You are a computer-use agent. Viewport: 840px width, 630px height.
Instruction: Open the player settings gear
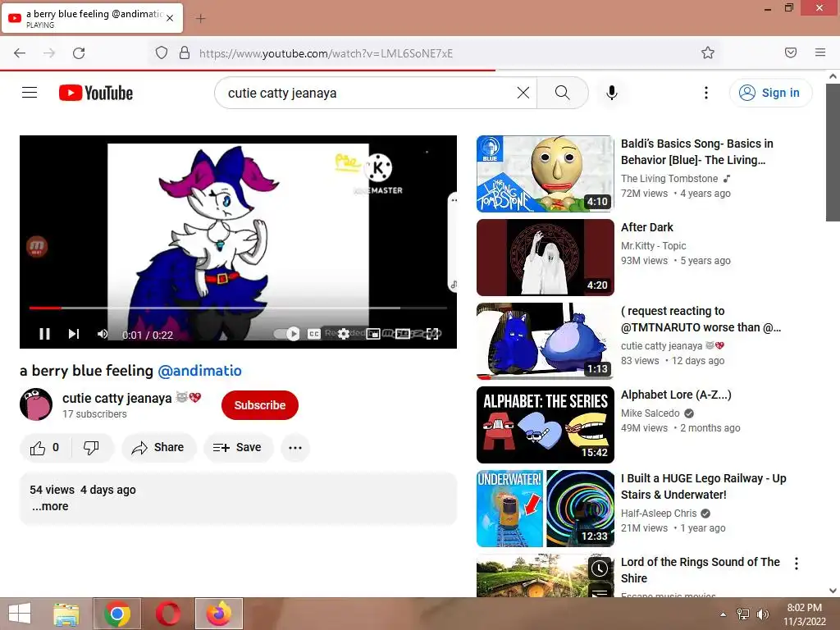344,334
